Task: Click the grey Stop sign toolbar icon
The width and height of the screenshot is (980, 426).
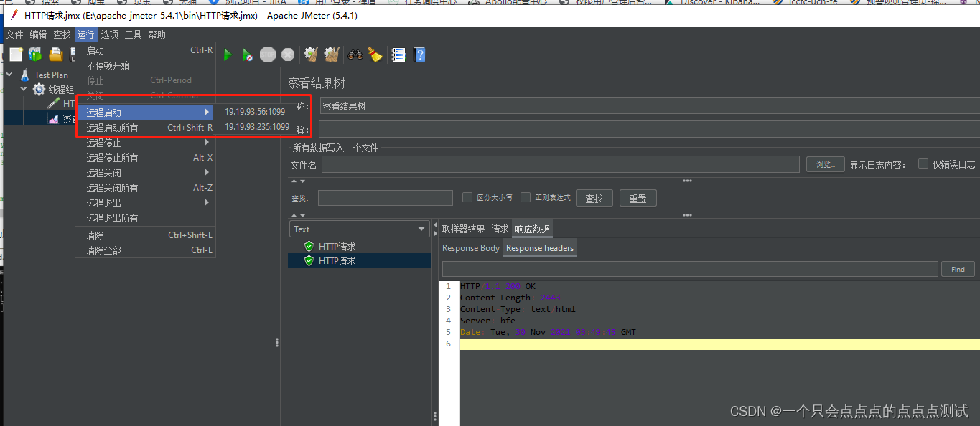Action: pos(267,55)
